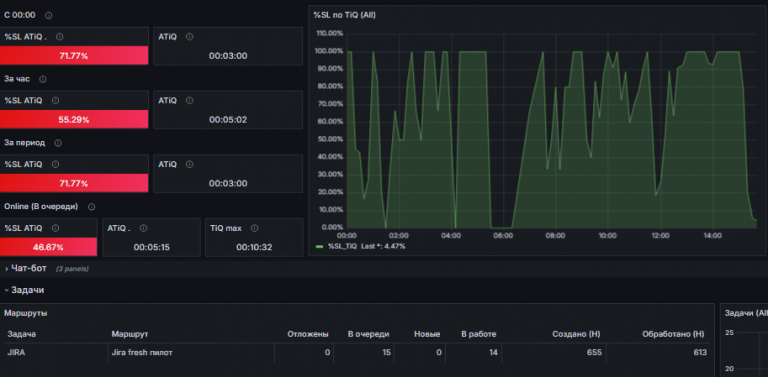Click the 00:05:02 ATiQ value
768x377 pixels.
pyautogui.click(x=228, y=120)
